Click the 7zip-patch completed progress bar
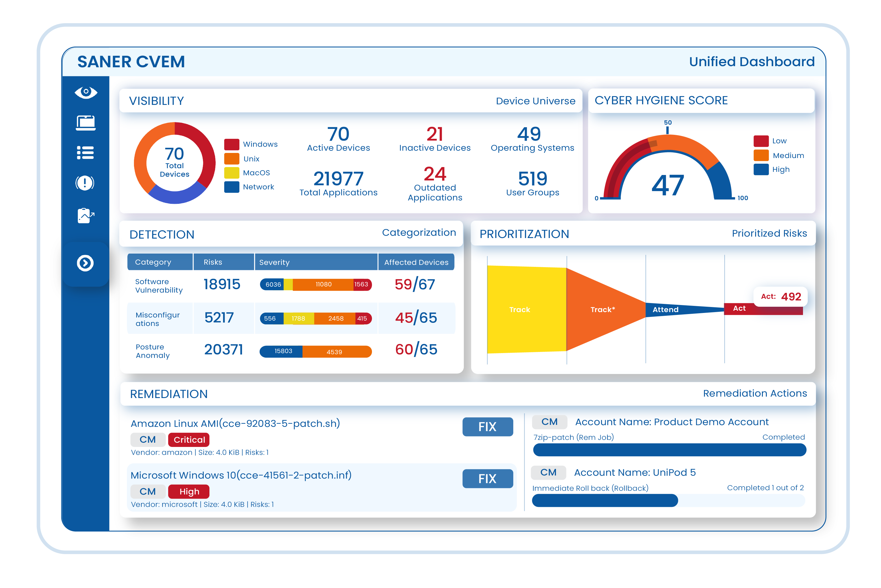Viewport: 881px width, 588px height. pos(670,450)
